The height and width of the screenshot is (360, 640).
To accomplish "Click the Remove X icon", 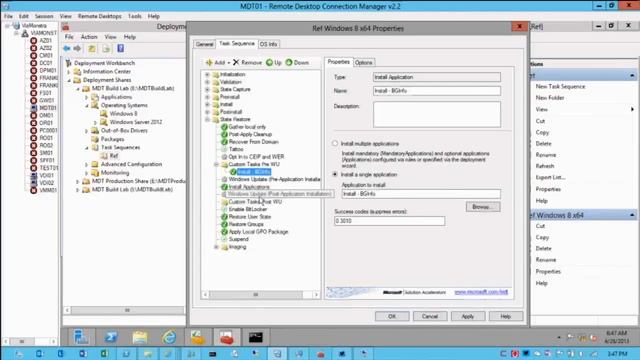I will click(x=236, y=62).
